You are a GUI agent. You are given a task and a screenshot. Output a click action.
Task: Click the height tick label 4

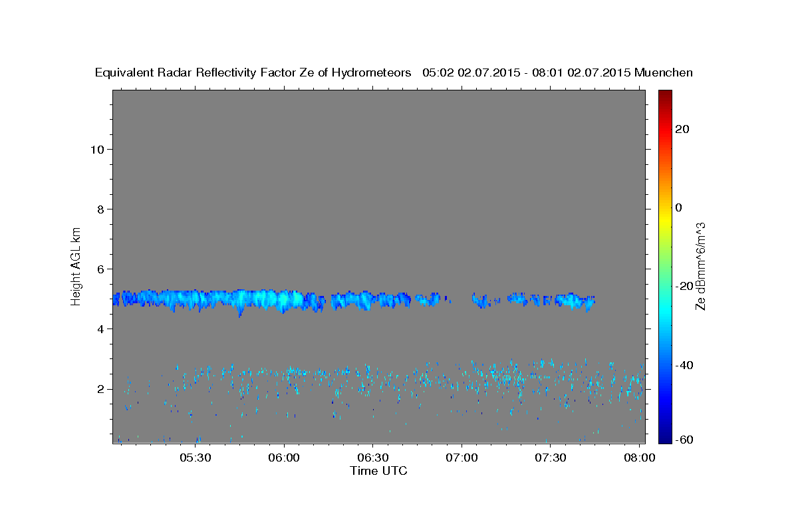point(101,329)
